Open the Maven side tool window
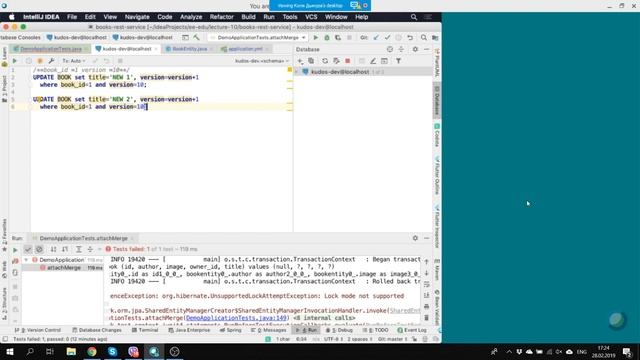This screenshot has height=360, width=640. pos(437,269)
